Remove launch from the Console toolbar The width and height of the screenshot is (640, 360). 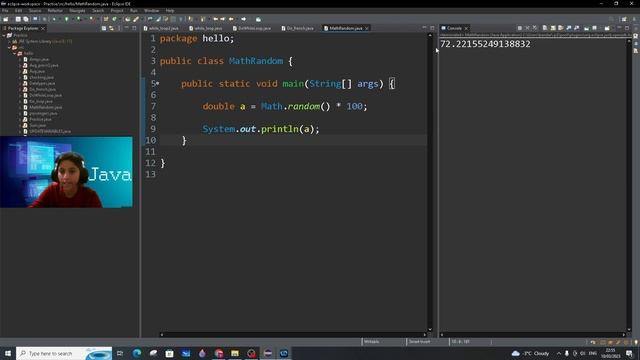pos(527,28)
